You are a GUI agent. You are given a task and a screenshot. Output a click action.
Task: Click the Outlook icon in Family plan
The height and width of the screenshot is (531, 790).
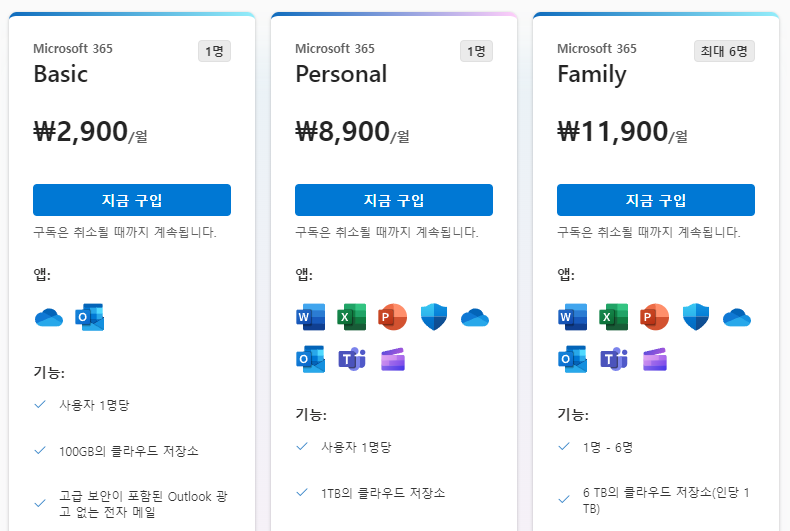click(572, 359)
